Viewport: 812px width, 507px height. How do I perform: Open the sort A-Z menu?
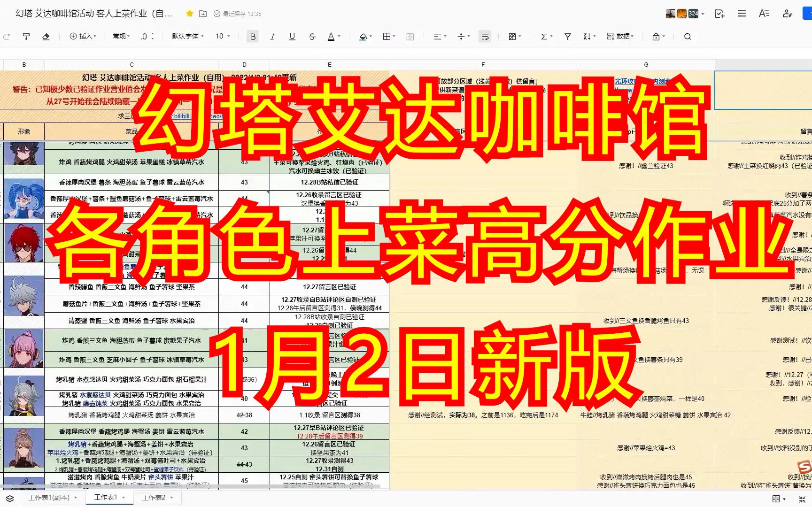pyautogui.click(x=589, y=37)
